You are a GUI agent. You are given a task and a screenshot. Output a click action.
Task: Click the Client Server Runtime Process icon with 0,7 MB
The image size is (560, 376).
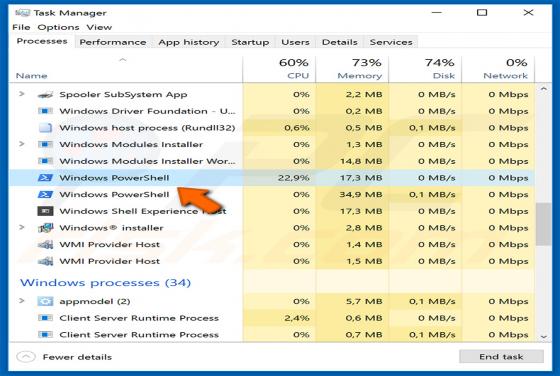coord(45,335)
